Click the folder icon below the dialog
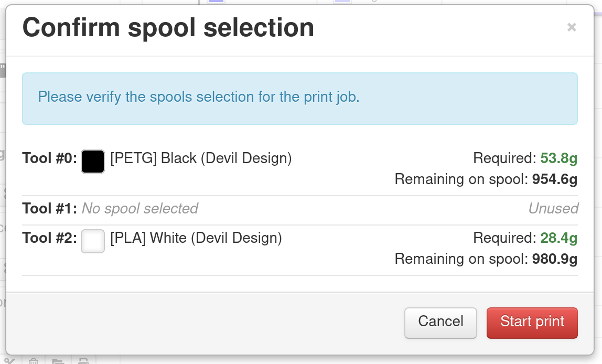 pos(58,361)
